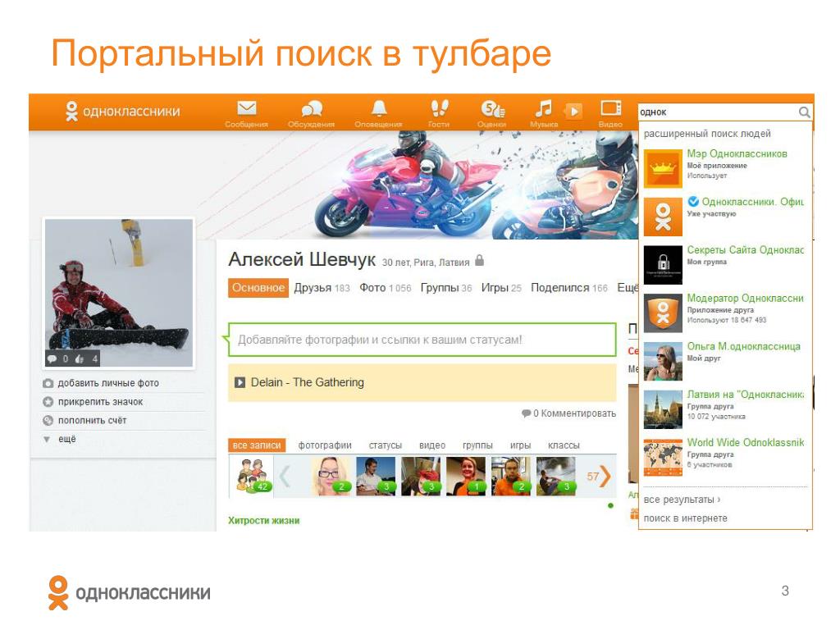Click the crown app thumbnail
The height and width of the screenshot is (630, 840).
click(663, 169)
